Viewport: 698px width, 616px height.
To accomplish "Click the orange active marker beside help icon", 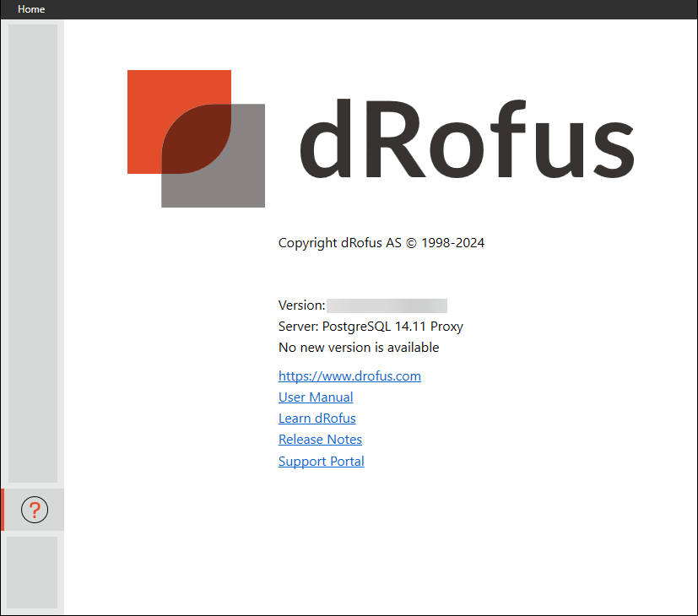I will (x=3, y=510).
